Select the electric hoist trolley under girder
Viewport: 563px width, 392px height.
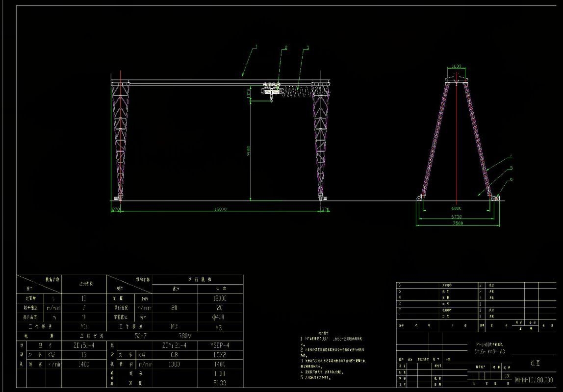(271, 91)
